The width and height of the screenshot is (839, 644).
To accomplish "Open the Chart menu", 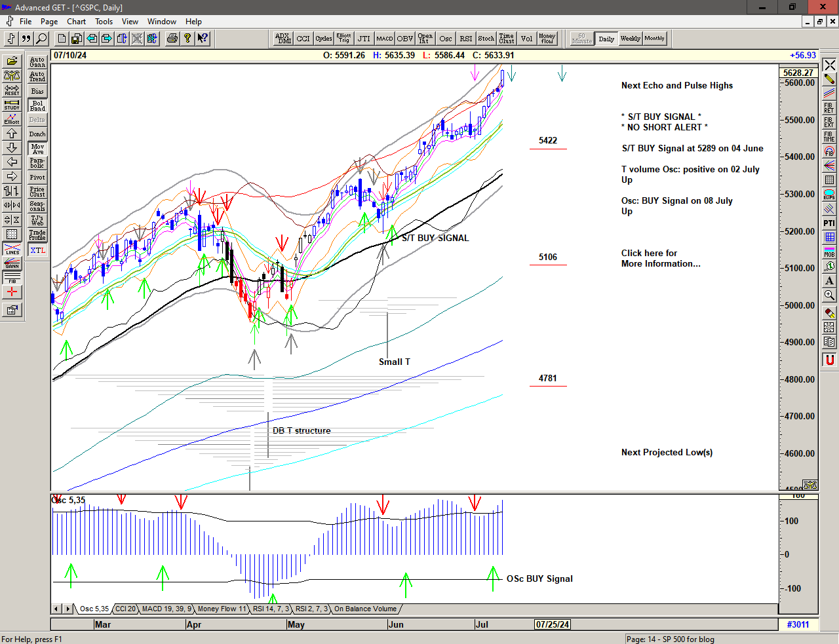I will coord(76,22).
